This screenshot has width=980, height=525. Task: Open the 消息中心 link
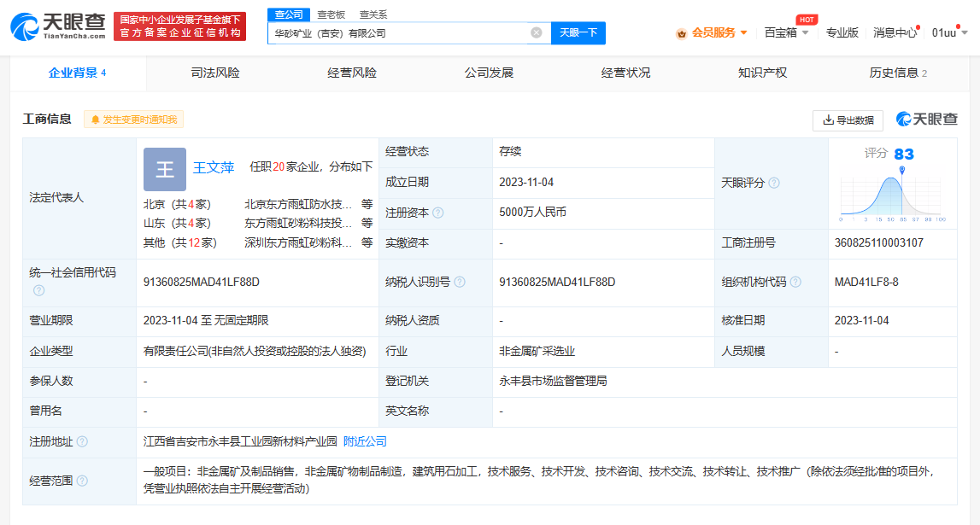(895, 32)
